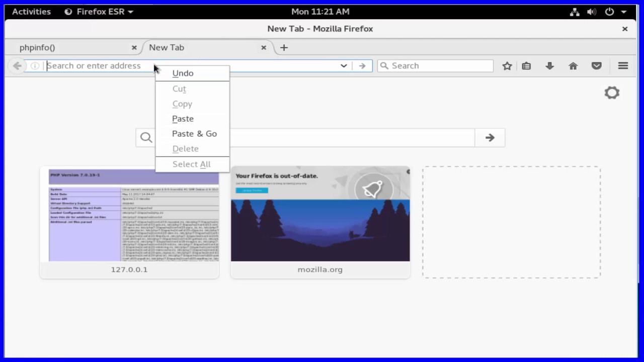Click Select All in context menu
Viewport: 644px width, 362px height.
coord(192,164)
